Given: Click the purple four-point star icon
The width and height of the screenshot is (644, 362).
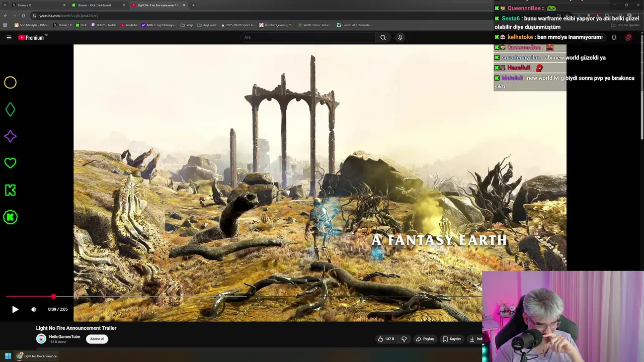Looking at the screenshot, I should [x=10, y=136].
